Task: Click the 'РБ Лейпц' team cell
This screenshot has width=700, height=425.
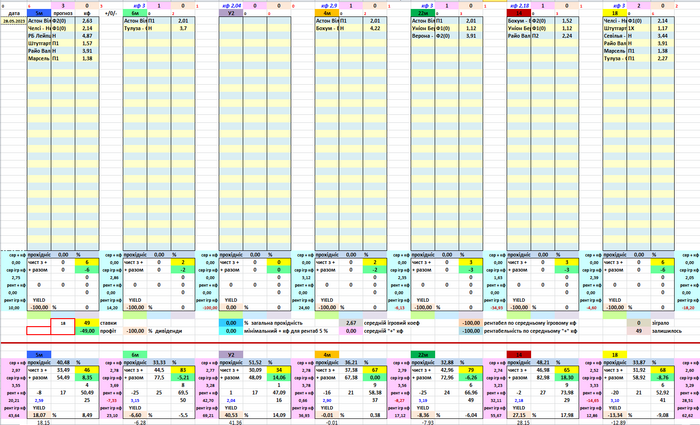Action: (x=39, y=36)
